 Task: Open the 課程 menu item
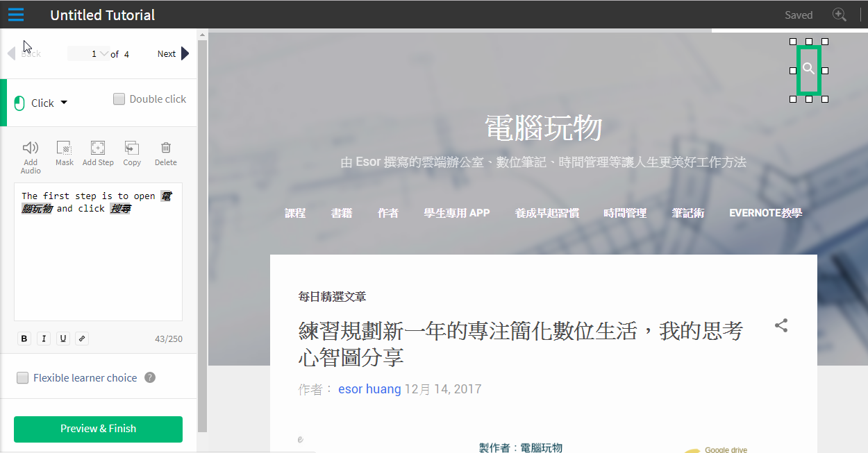click(295, 213)
